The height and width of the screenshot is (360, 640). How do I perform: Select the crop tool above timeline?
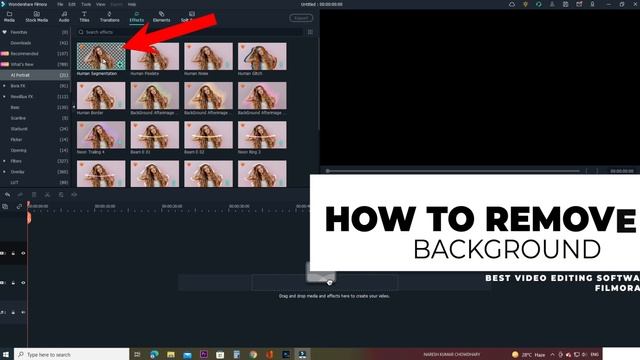tap(61, 195)
